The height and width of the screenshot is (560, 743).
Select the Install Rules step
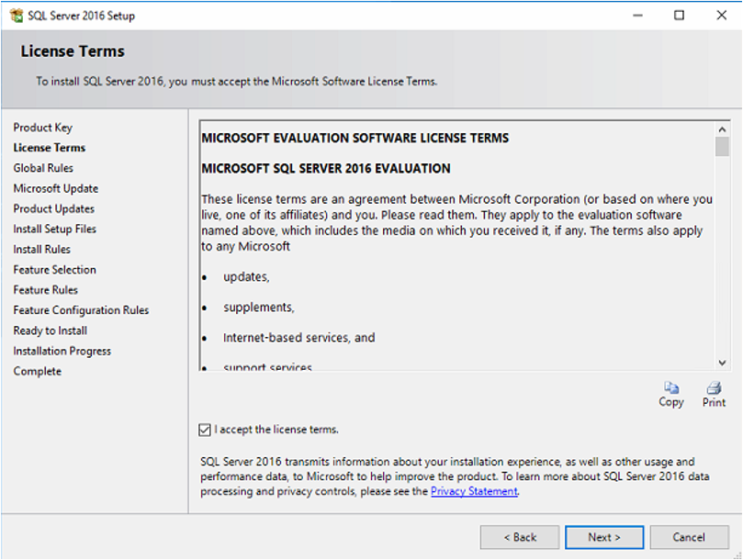41,249
